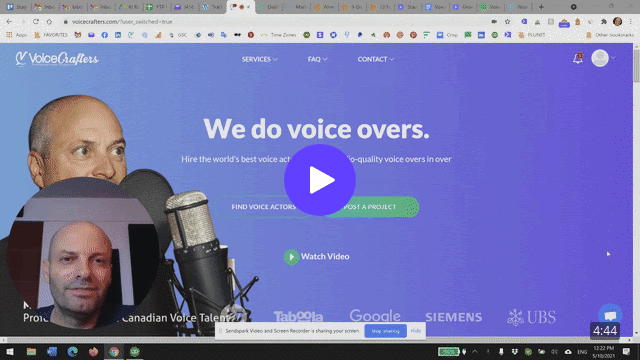Open the Time Zones bookmark

[x=278, y=35]
